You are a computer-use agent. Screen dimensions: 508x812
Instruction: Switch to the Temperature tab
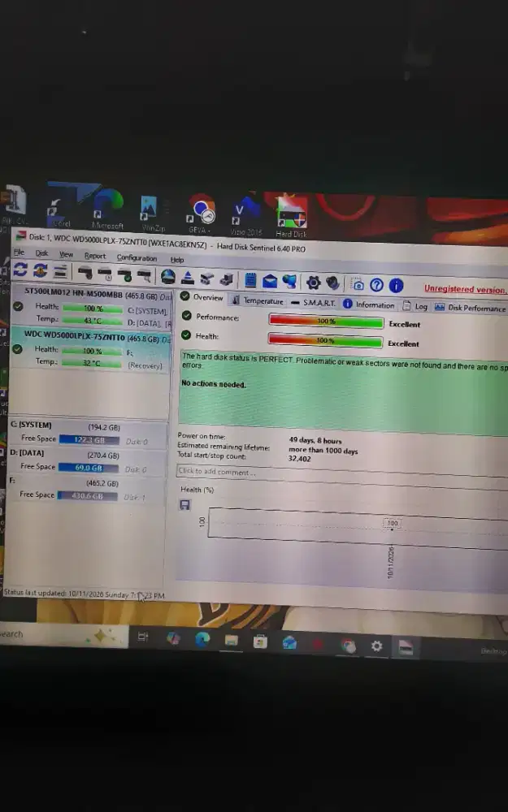click(x=258, y=300)
